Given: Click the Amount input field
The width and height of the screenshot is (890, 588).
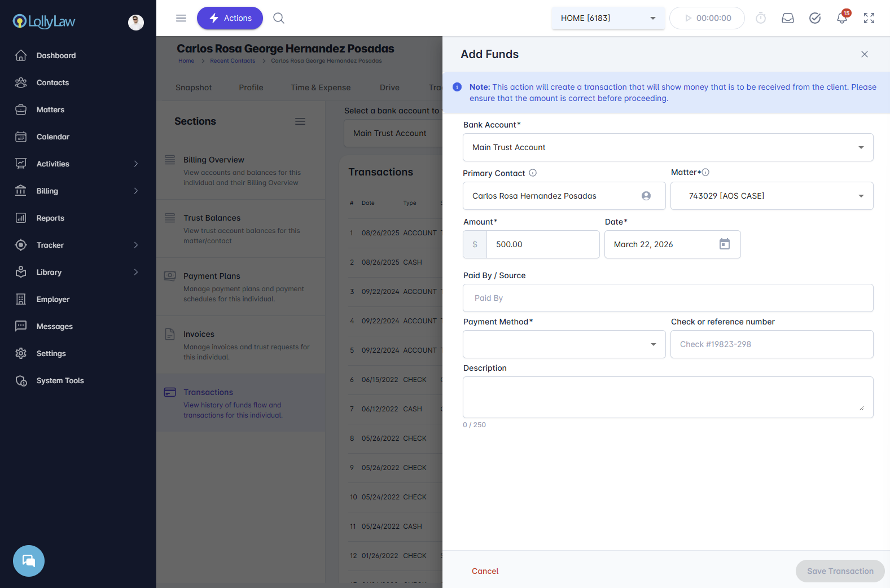Looking at the screenshot, I should (543, 244).
